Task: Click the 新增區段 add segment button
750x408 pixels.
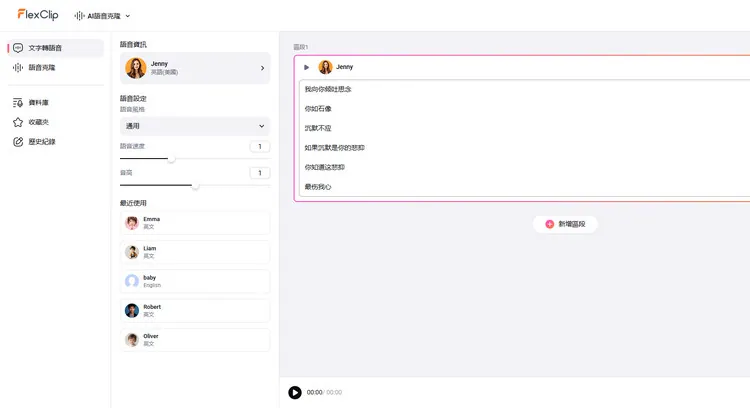Action: pyautogui.click(x=565, y=224)
